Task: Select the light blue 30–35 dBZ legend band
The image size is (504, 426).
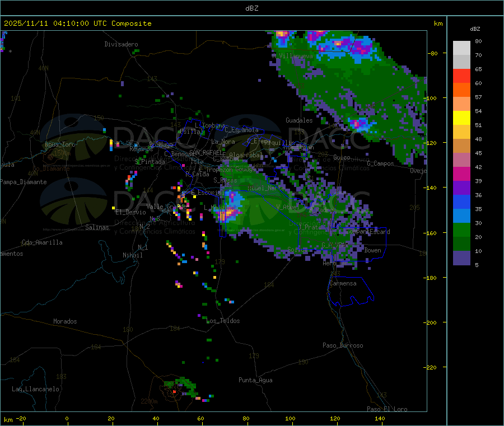Action: (x=461, y=216)
